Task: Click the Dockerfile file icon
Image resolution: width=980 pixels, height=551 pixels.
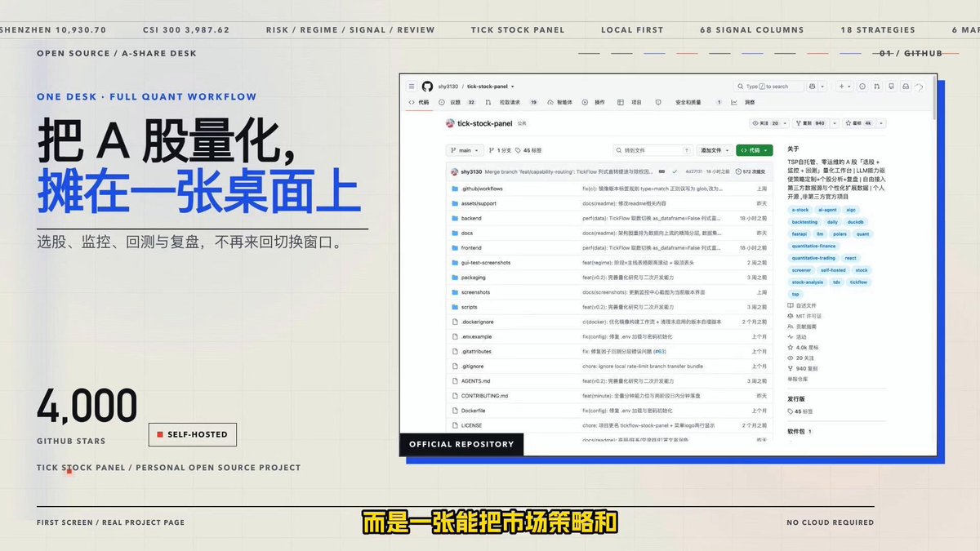Action: pos(455,411)
